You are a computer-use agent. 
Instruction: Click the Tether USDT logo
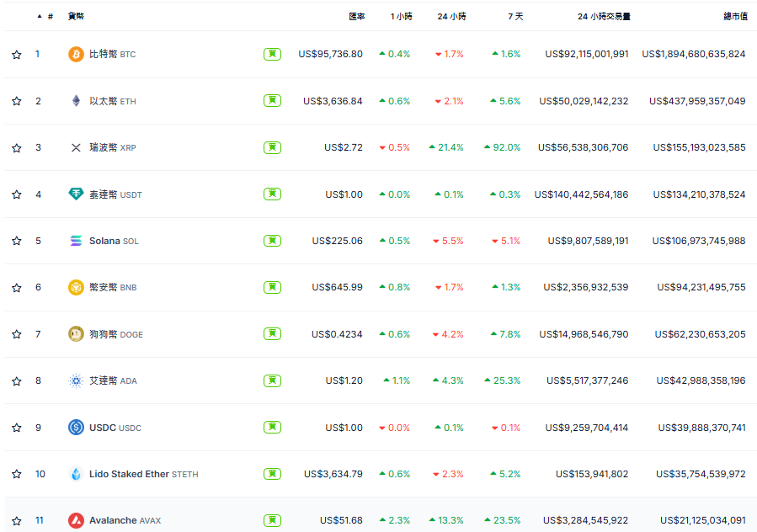pos(75,194)
